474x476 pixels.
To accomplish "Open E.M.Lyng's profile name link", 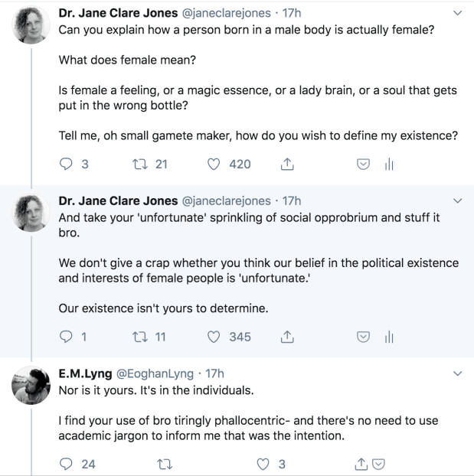I will click(x=86, y=373).
